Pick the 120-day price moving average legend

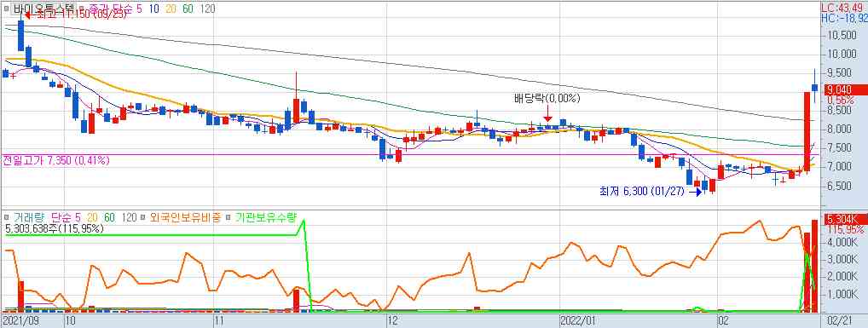click(207, 9)
